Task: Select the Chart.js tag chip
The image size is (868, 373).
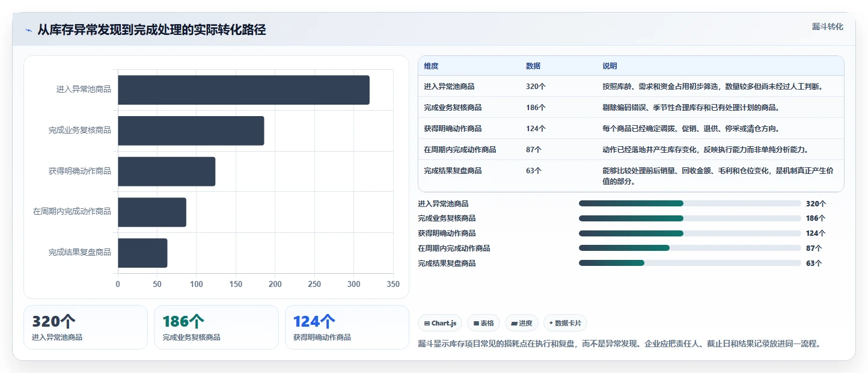Action: [x=440, y=323]
